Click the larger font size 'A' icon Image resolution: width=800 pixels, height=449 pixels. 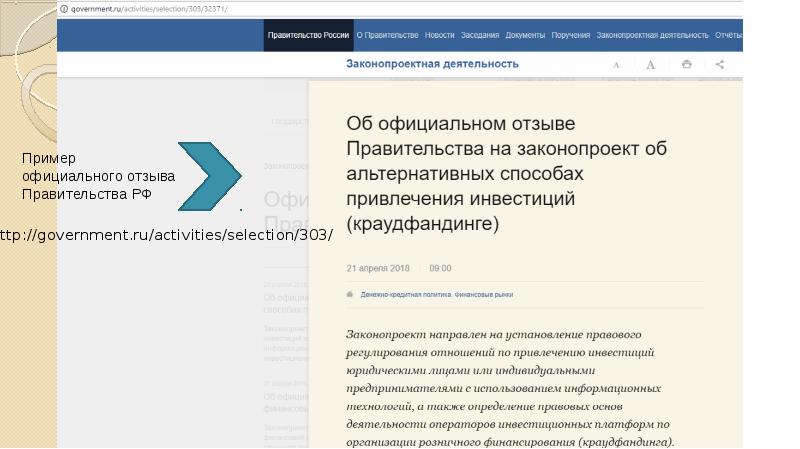(x=650, y=65)
